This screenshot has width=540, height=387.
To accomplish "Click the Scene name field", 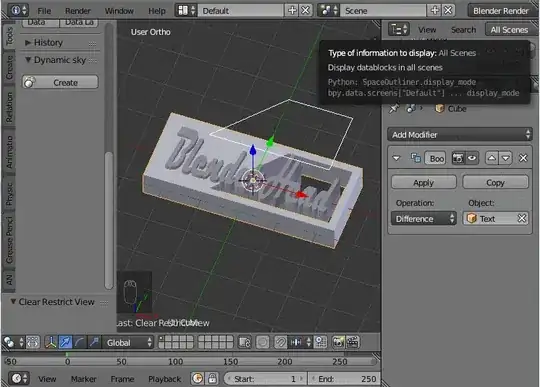I will coord(383,11).
